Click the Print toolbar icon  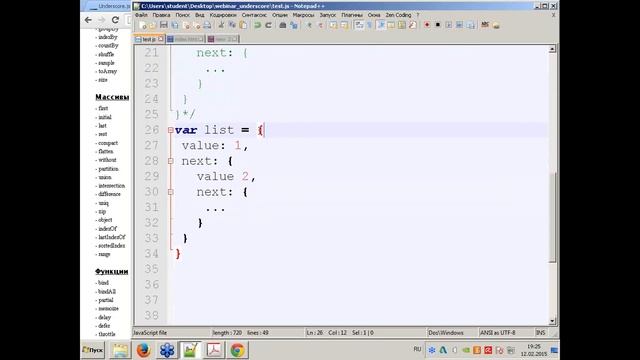coord(207,25)
